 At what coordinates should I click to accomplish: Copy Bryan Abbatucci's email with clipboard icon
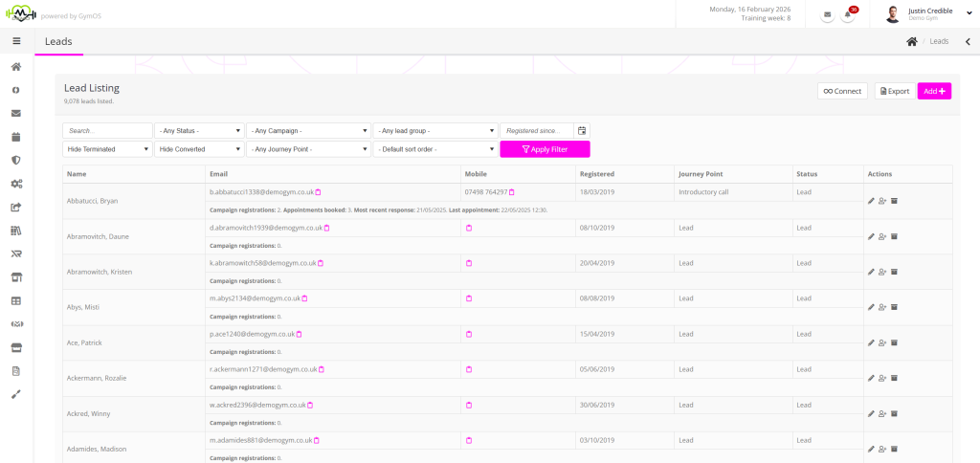(319, 192)
